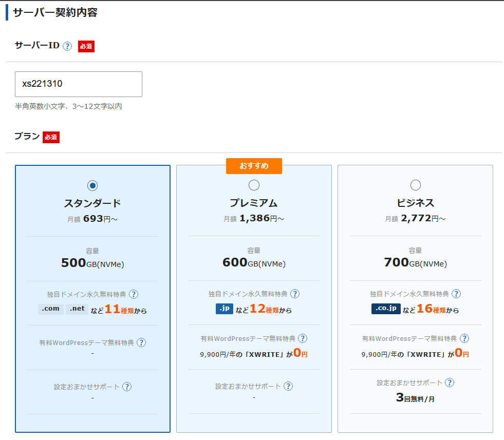504x440 pixels.
Task: Click WordPress theme help icon in プレミアム plan
Action: pos(303,338)
